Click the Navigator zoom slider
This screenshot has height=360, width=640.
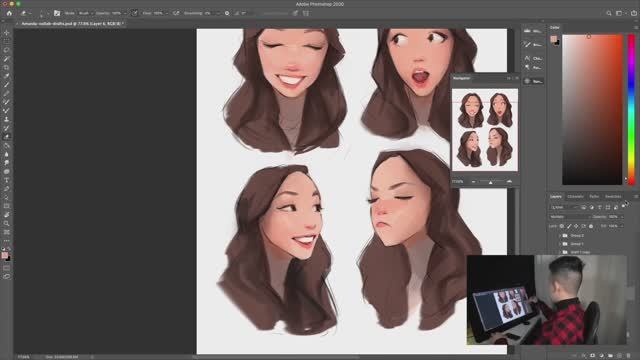(491, 182)
